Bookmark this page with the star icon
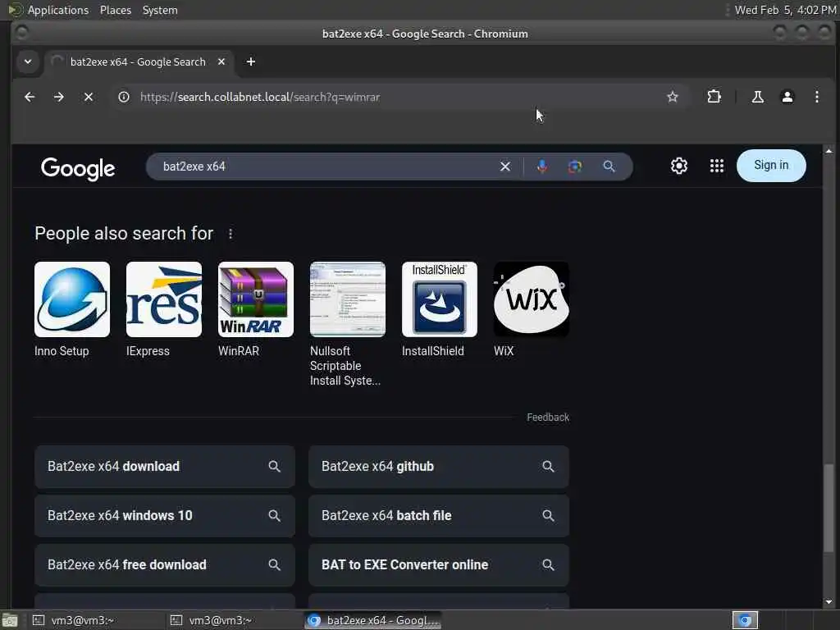Screen dimensions: 840x630 pyautogui.click(x=673, y=97)
